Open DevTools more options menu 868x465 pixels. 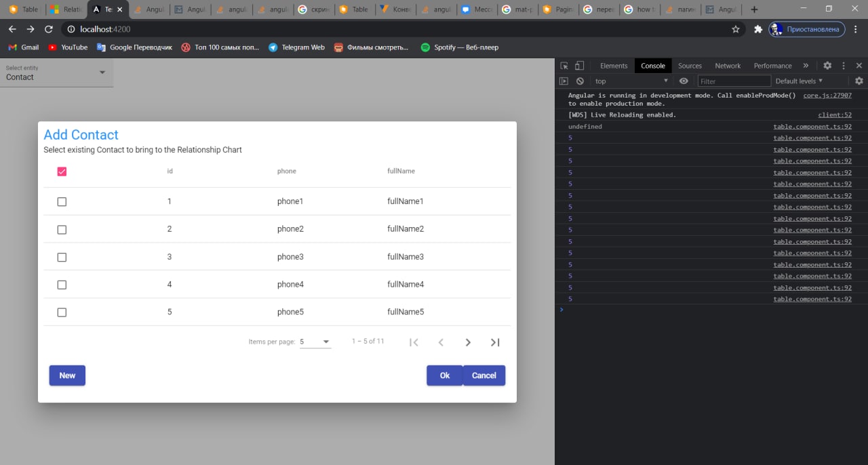[x=844, y=66]
